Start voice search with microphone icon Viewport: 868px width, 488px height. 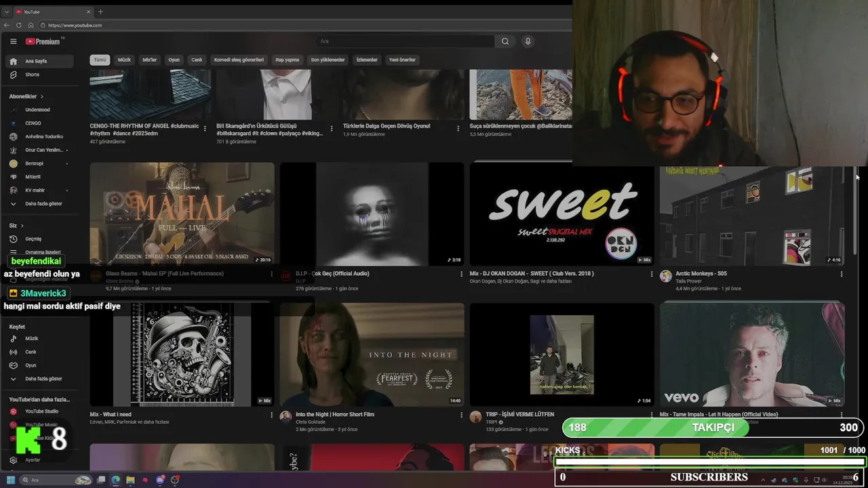tap(528, 41)
